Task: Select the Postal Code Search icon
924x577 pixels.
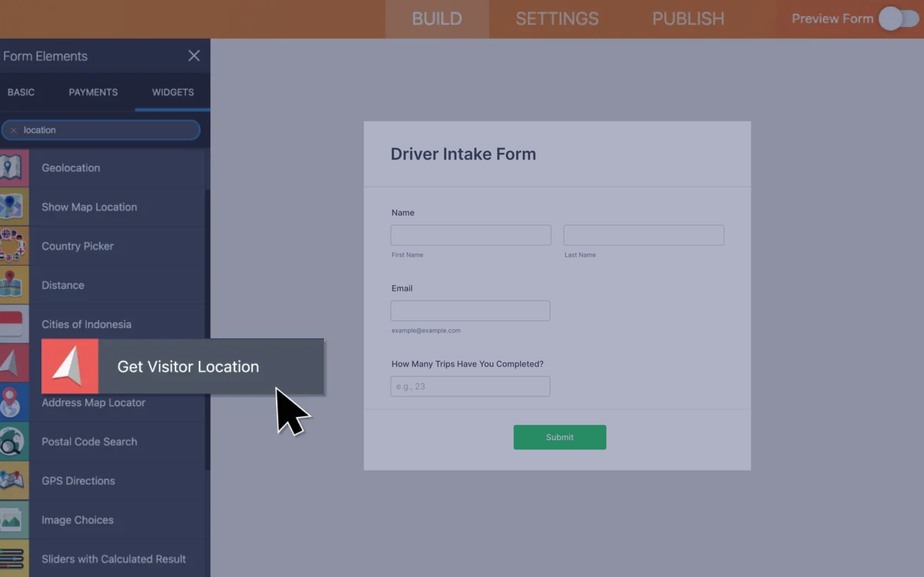Action: tap(13, 442)
